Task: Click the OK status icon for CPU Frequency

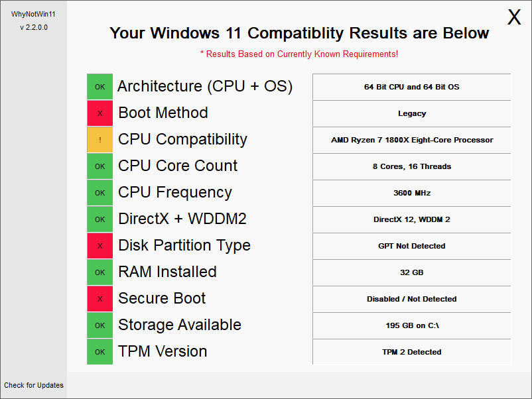Action: (x=100, y=193)
